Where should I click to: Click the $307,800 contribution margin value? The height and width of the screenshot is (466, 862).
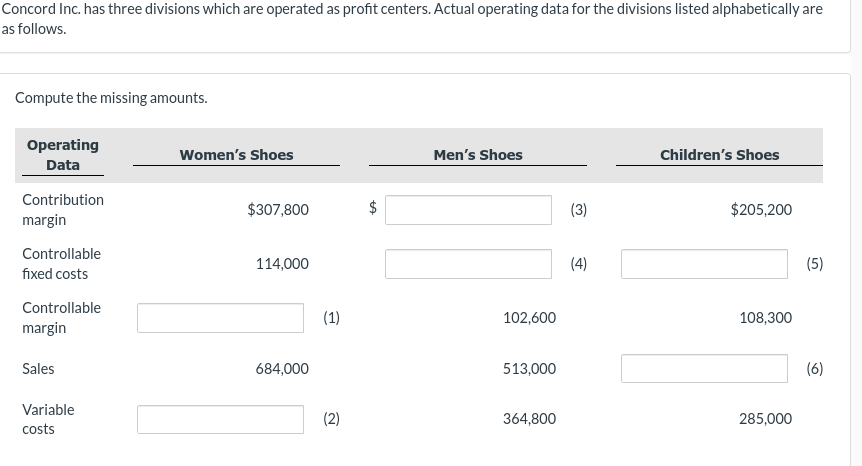point(278,210)
